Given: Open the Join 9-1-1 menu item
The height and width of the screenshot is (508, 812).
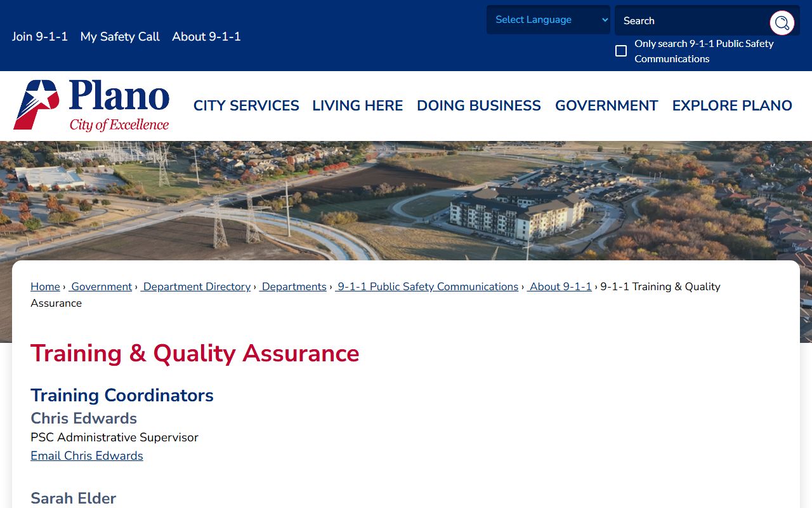Looking at the screenshot, I should click(x=40, y=37).
